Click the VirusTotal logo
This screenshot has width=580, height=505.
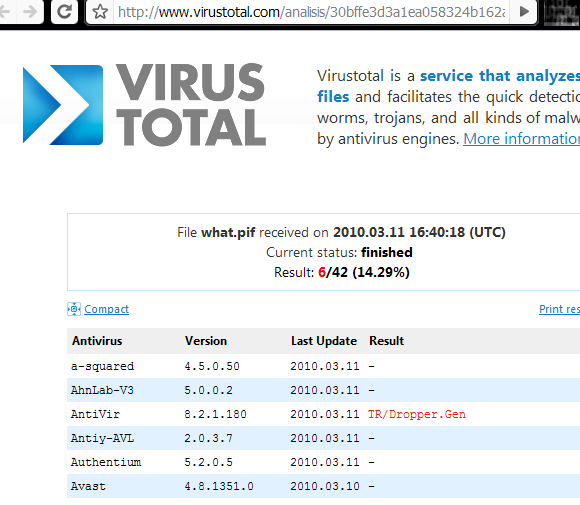pyautogui.click(x=144, y=104)
